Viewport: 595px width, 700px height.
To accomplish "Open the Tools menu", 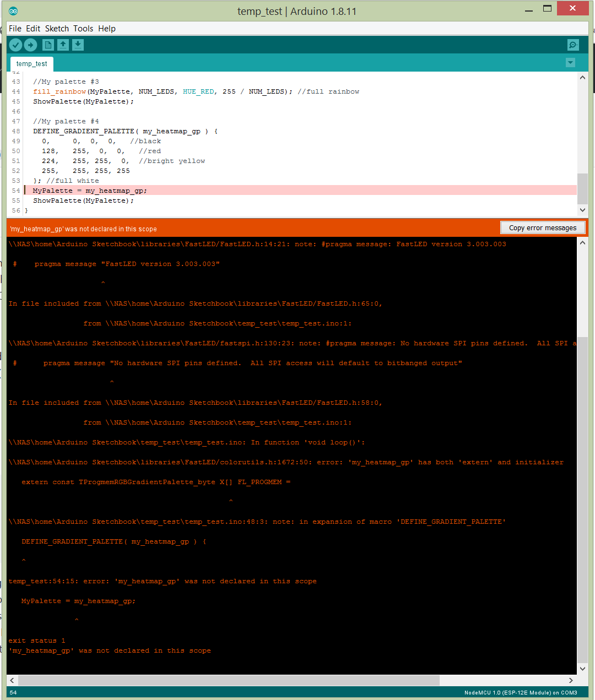I will 83,29.
